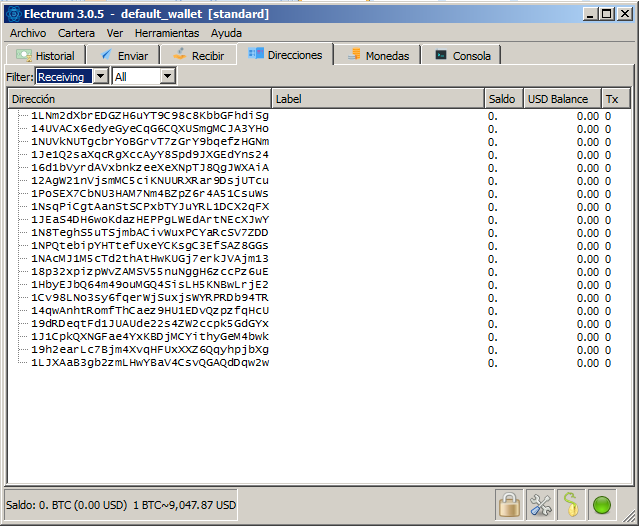Open the All filter dropdown
Image resolution: width=639 pixels, height=526 pixels.
[x=144, y=76]
